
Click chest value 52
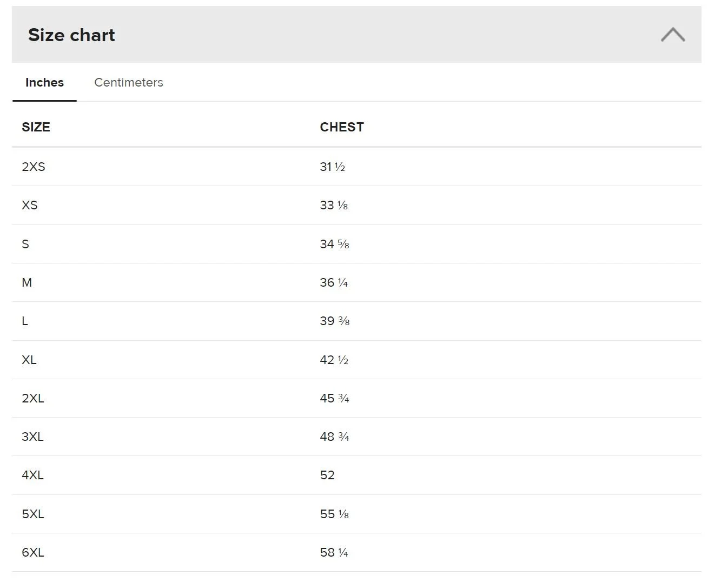pyautogui.click(x=327, y=475)
